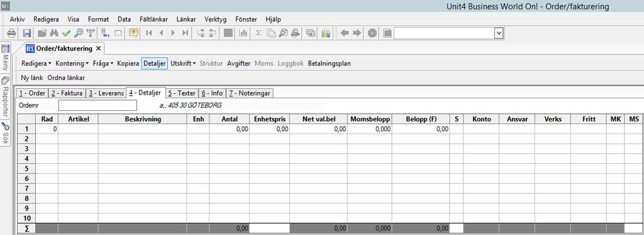Open the Länkar menu
Screen dimensions: 644x235
[x=186, y=20]
